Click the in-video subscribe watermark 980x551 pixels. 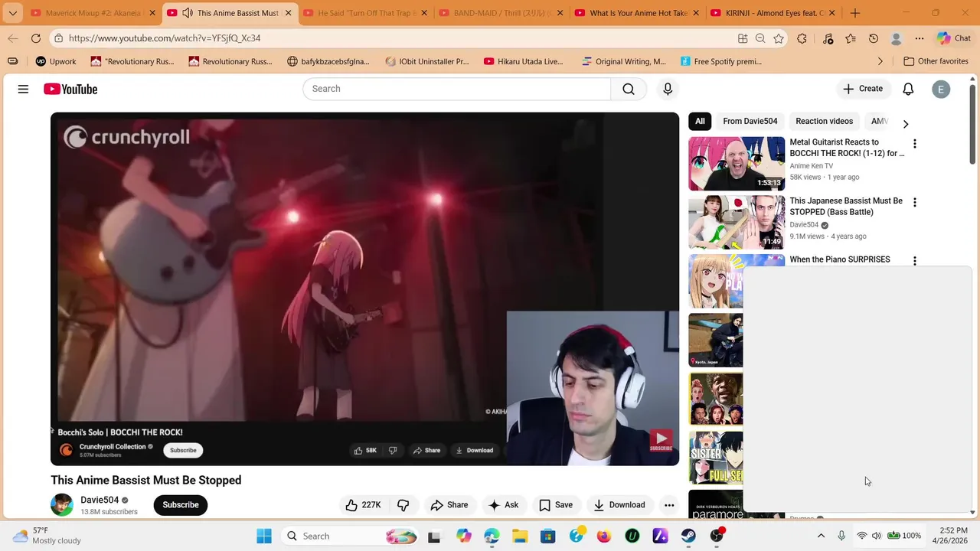[661, 441]
